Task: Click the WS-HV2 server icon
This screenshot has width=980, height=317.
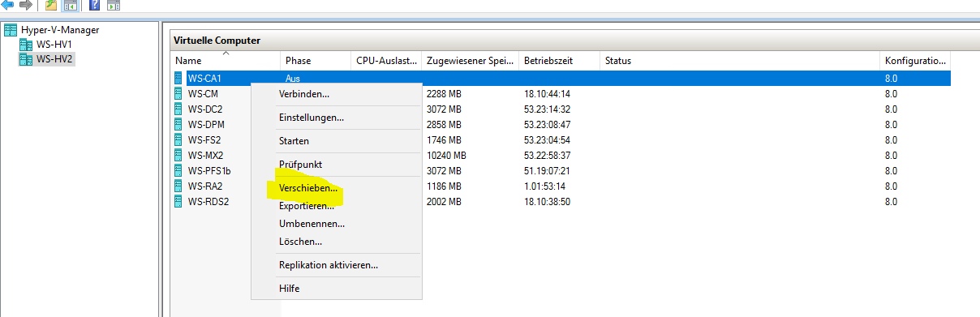Action: [x=25, y=59]
